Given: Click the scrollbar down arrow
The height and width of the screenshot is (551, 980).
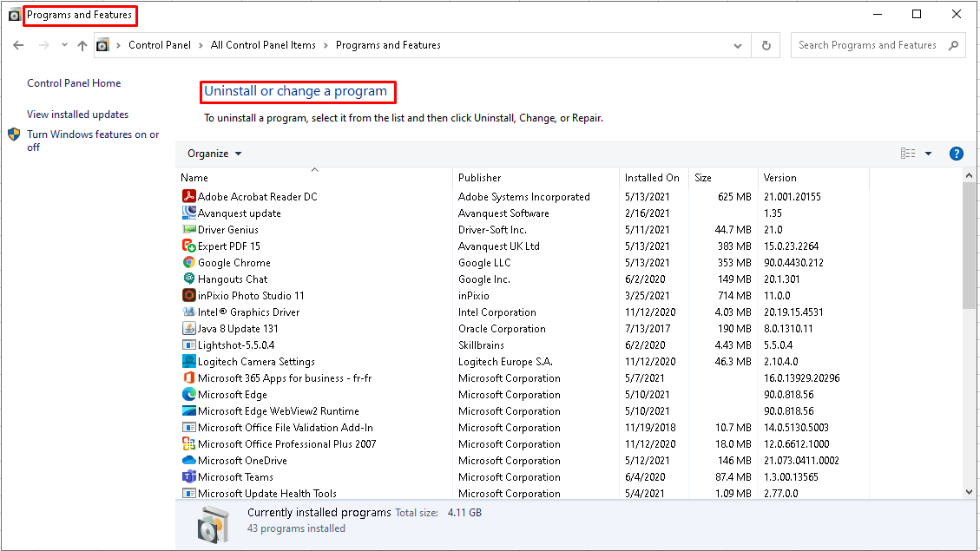Looking at the screenshot, I should click(969, 492).
